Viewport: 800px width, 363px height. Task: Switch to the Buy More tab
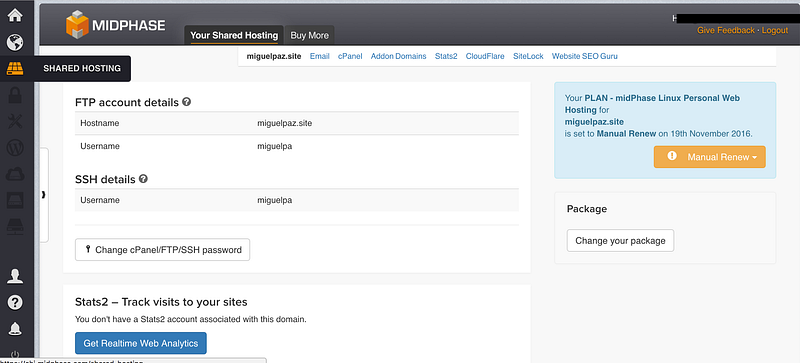309,35
